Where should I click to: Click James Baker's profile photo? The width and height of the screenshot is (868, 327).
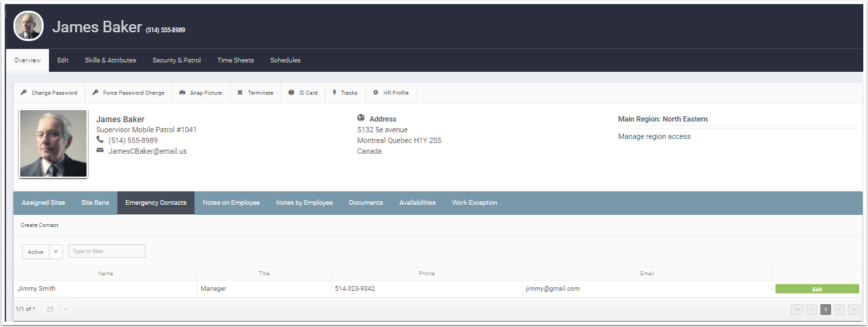point(53,144)
